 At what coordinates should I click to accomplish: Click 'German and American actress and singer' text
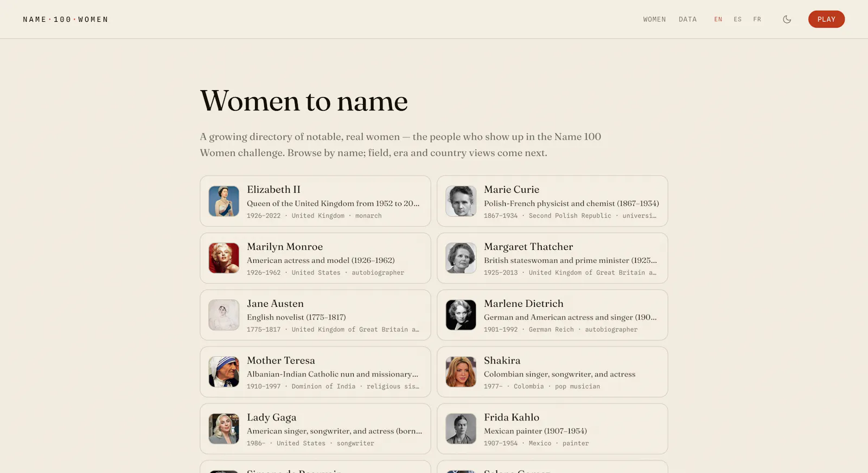click(x=570, y=317)
